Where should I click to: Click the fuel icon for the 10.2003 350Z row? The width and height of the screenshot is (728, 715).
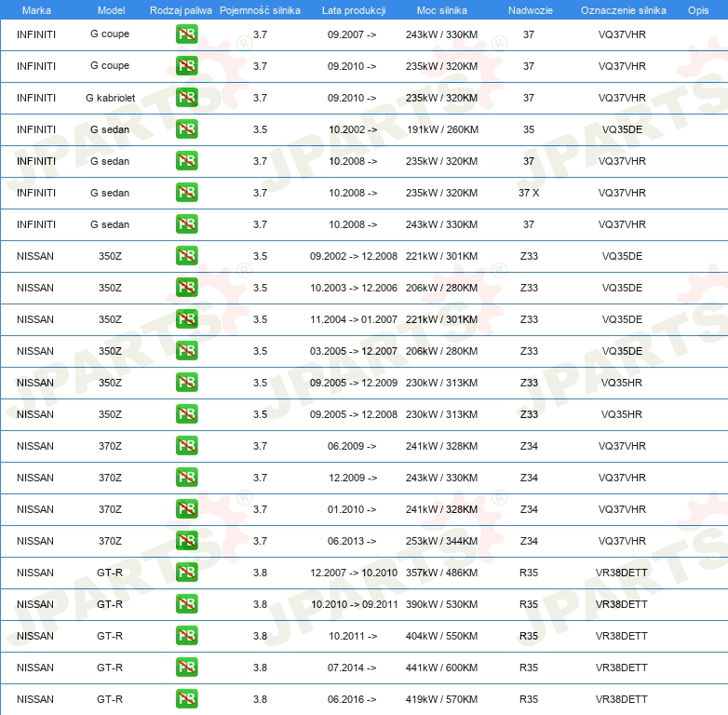tap(186, 288)
